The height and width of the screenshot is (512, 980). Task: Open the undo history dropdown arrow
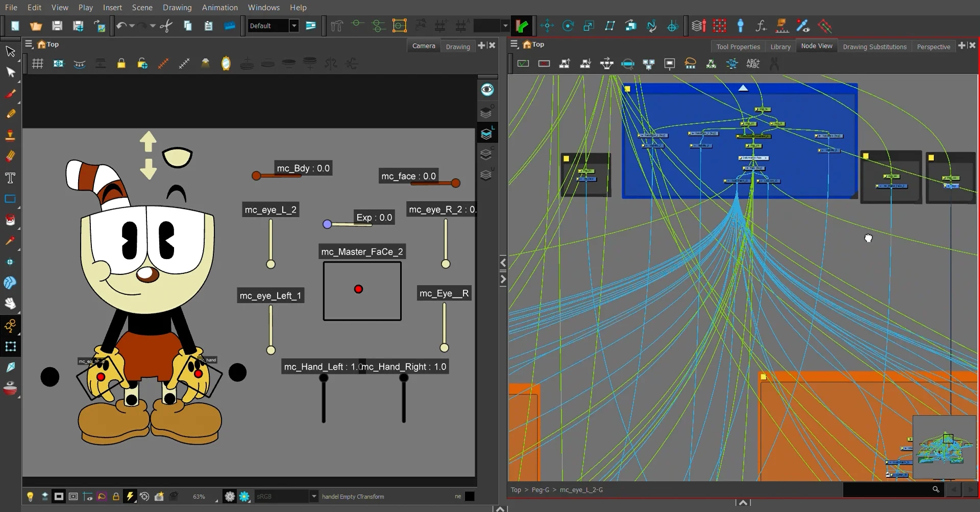click(132, 26)
